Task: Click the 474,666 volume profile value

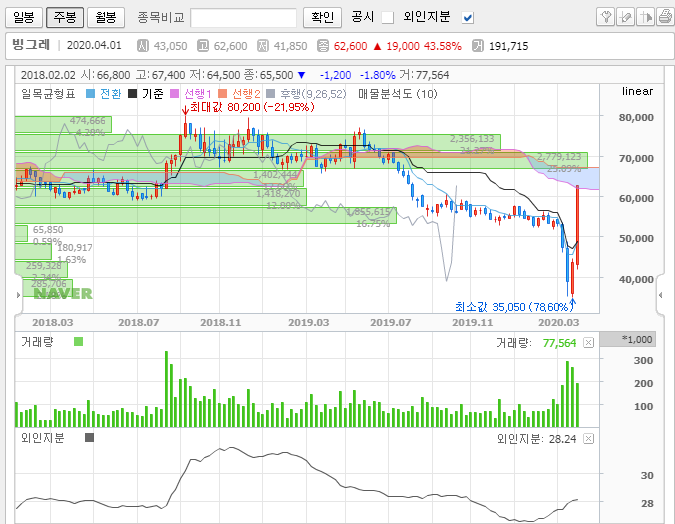Action: click(x=87, y=121)
